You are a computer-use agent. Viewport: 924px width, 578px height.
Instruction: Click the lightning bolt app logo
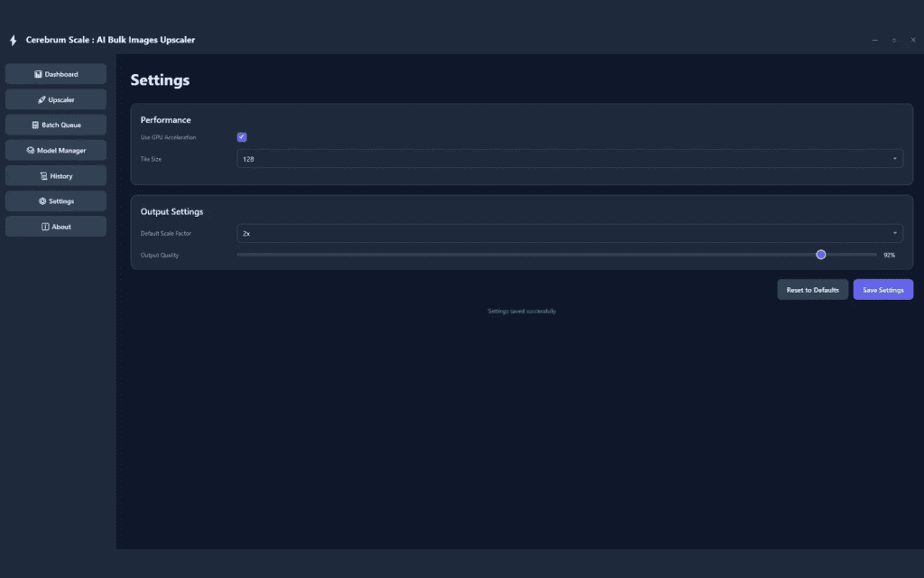tap(13, 40)
